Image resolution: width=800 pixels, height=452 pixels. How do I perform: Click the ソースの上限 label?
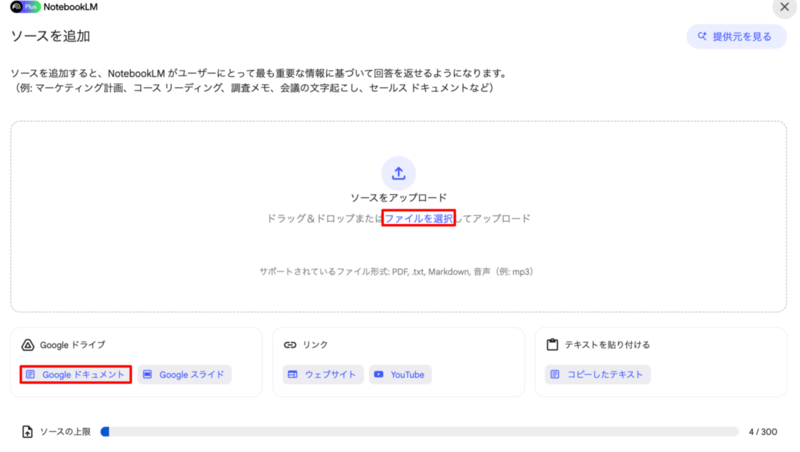click(65, 432)
